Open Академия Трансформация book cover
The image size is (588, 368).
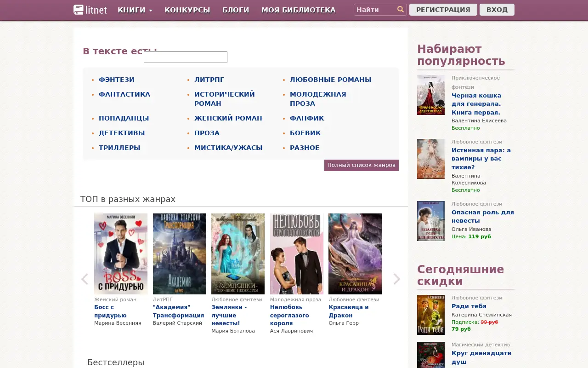tap(180, 254)
